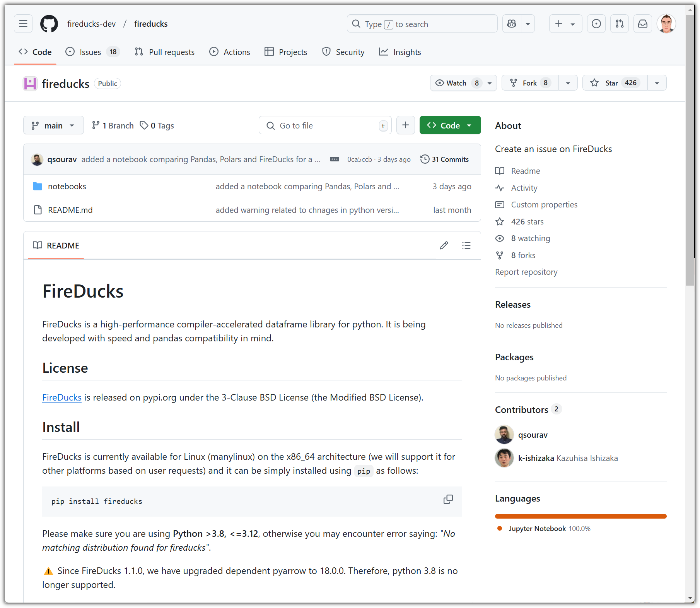Viewport: 700px width, 608px height.
Task: Go to GitHub homepage via Octocat logo
Action: (x=49, y=24)
